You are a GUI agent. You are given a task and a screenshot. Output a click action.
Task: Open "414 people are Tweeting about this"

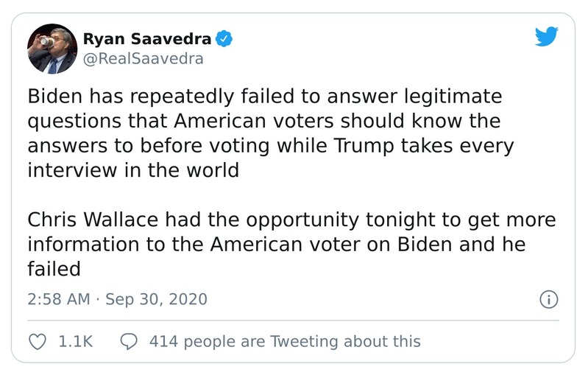tap(285, 341)
